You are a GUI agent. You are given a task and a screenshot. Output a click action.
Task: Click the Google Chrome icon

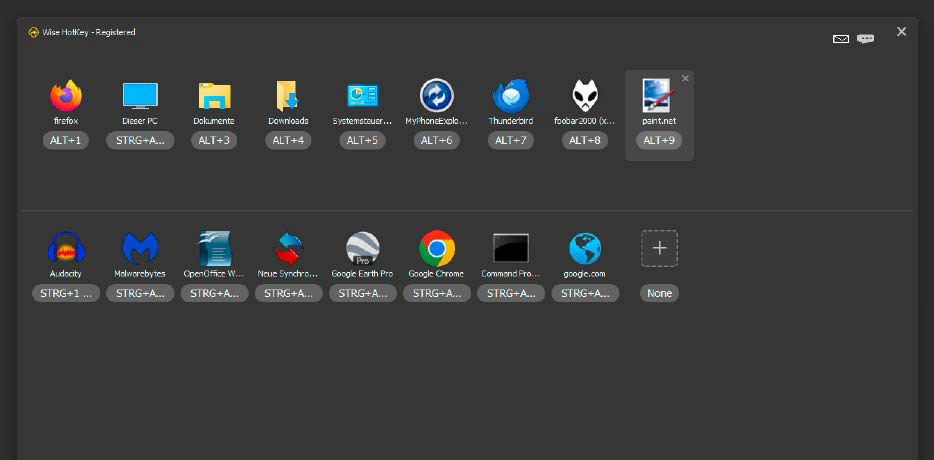click(437, 247)
